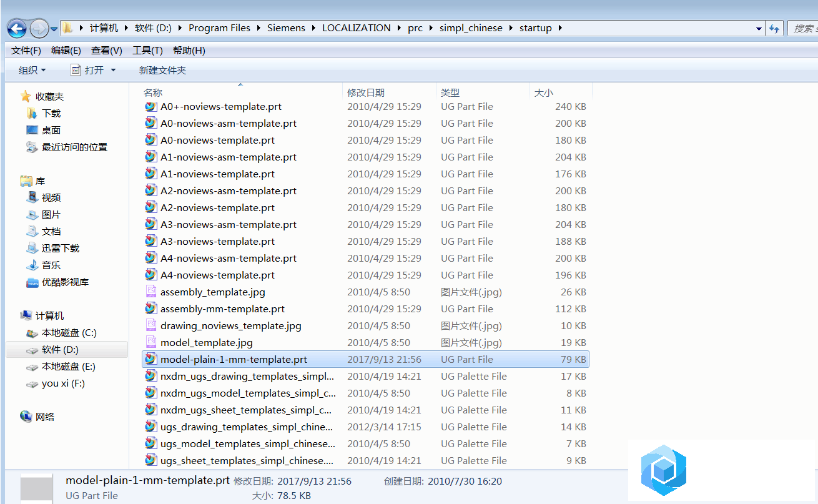This screenshot has height=504, width=818.
Task: Click the simpl_chinese breadcrumb segment
Action: pos(471,28)
